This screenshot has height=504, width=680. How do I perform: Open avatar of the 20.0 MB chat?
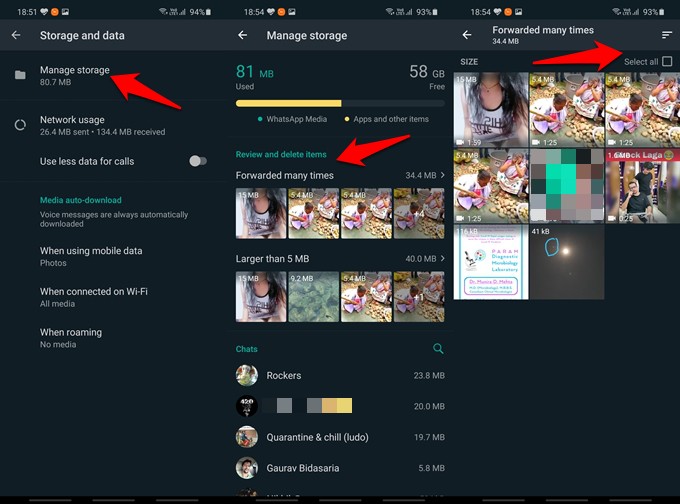coord(247,406)
